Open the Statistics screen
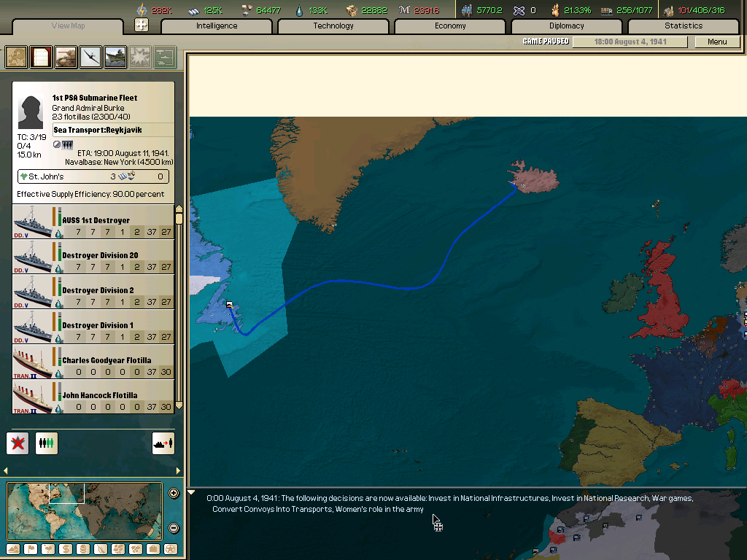This screenshot has width=747, height=560. click(684, 26)
